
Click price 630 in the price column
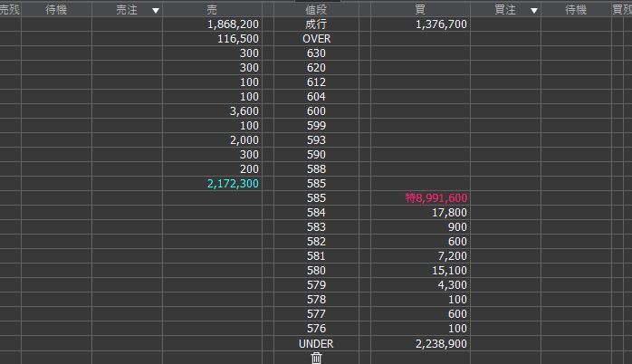coord(316,53)
